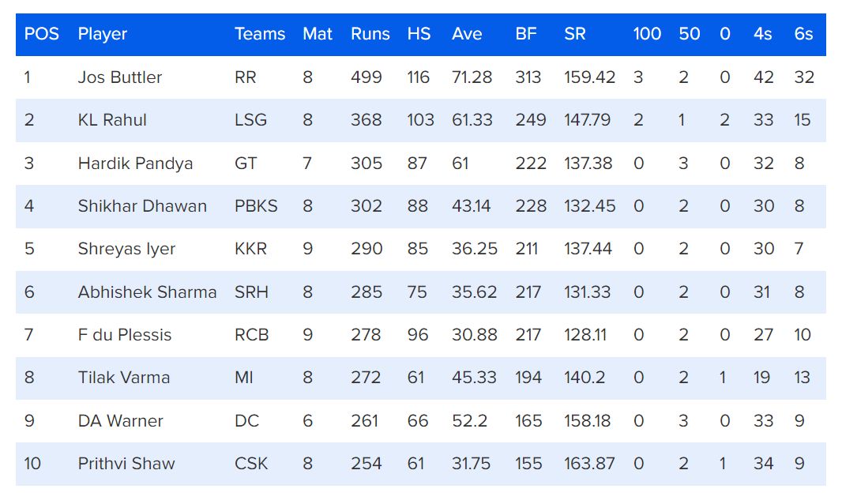Image resolution: width=842 pixels, height=504 pixels.
Task: Click the Teams column header
Action: (x=259, y=34)
